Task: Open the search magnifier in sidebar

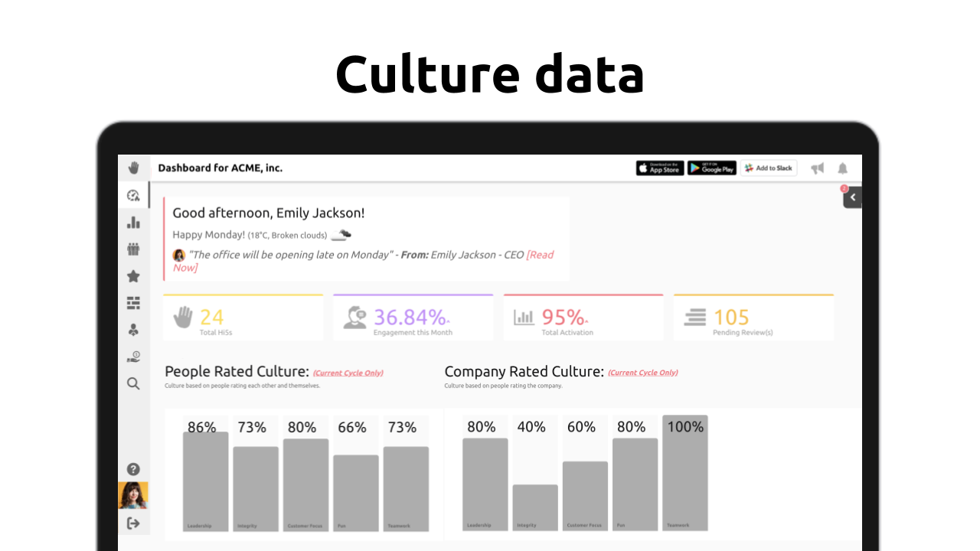Action: pyautogui.click(x=133, y=383)
